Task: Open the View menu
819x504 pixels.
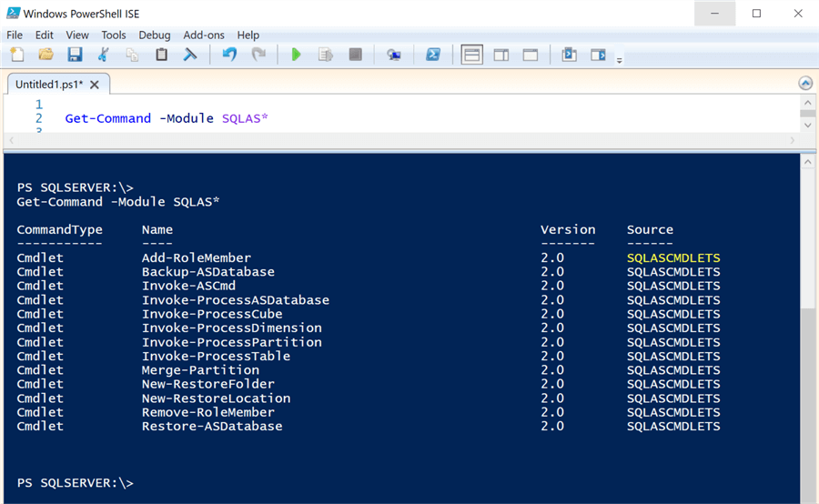Action: click(77, 35)
